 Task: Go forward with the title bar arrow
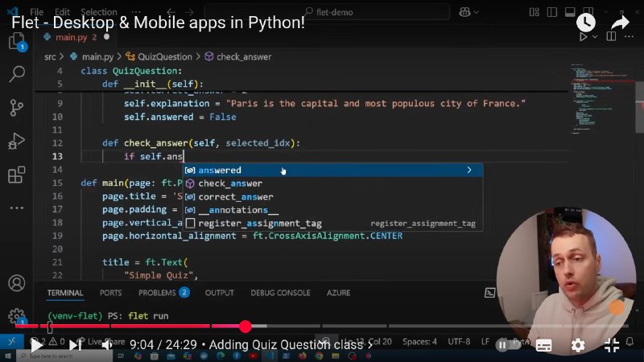click(189, 12)
